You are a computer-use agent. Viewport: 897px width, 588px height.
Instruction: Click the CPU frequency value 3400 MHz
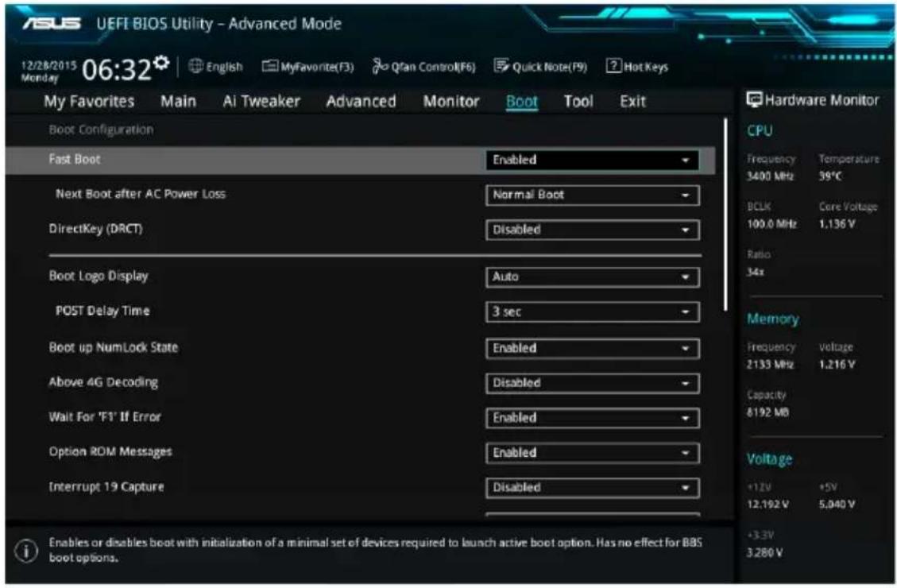point(770,176)
